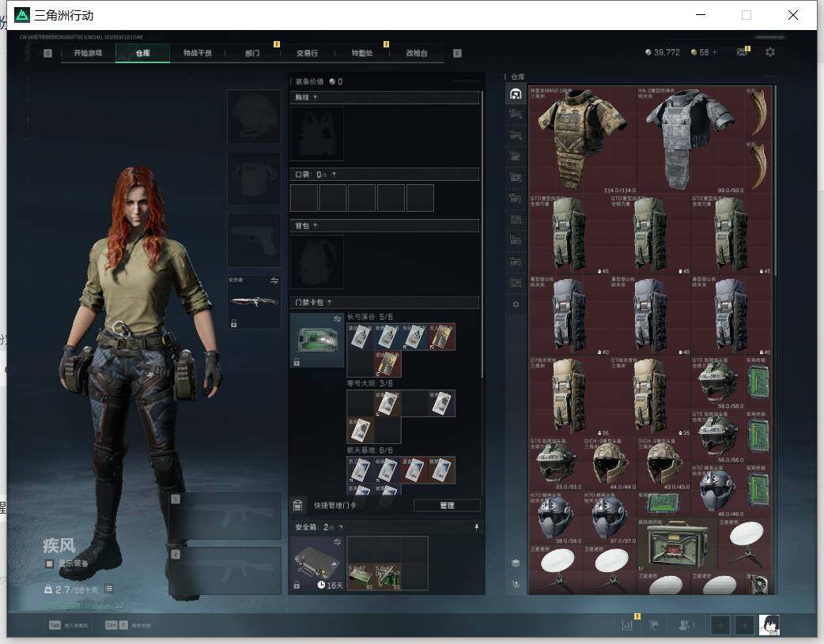Select the helmet showing 44.0/44.0 durability
The height and width of the screenshot is (644, 824).
point(610,464)
